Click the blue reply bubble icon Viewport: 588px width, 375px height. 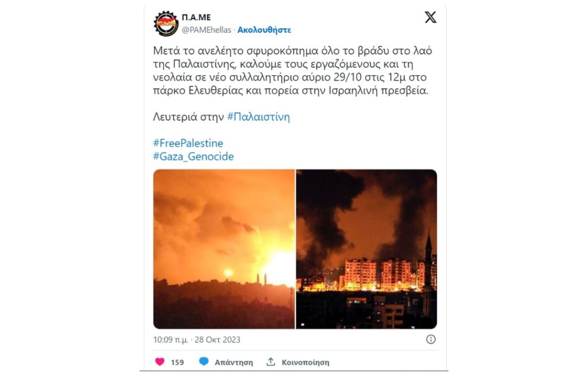204,362
